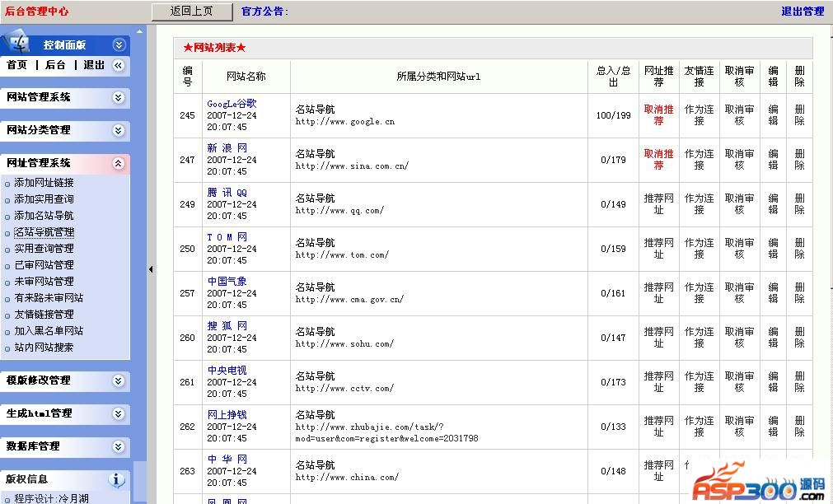Expand the 网站管理系统 section
Screen dimensions: 833x504
pyautogui.click(x=119, y=97)
